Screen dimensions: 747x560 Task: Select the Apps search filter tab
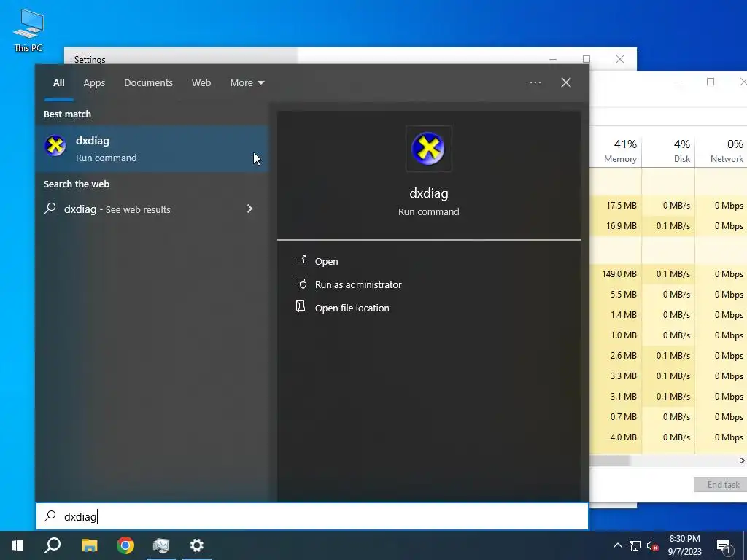coord(94,82)
